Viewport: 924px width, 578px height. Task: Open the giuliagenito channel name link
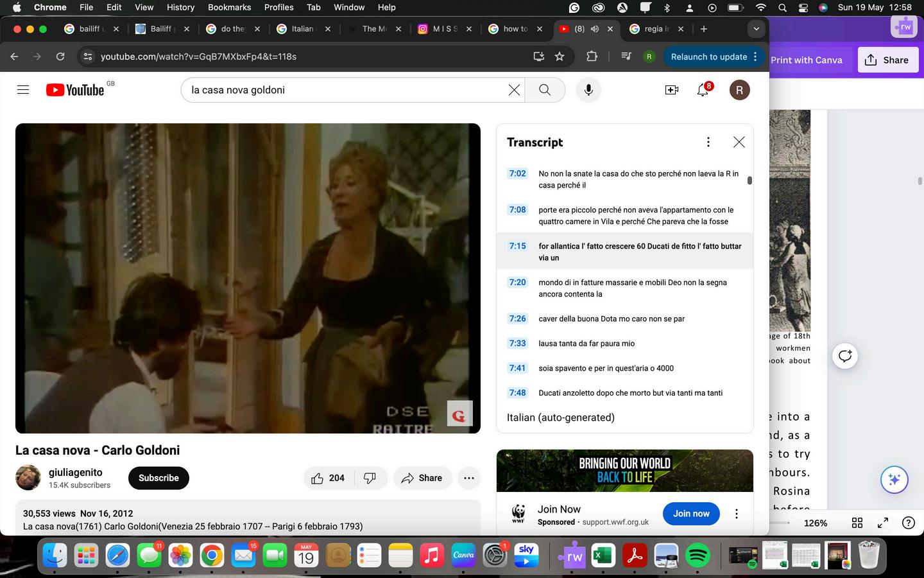click(x=76, y=472)
